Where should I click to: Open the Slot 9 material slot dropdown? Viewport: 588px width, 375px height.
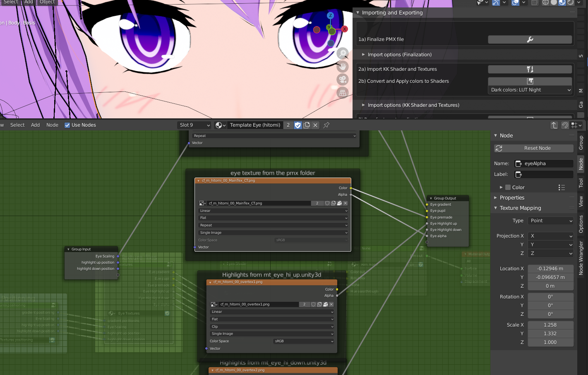coord(194,125)
